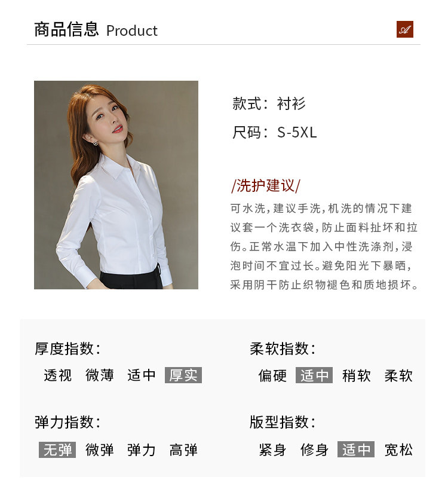
Task: Select 高弹 elasticity option
Action: point(183,450)
